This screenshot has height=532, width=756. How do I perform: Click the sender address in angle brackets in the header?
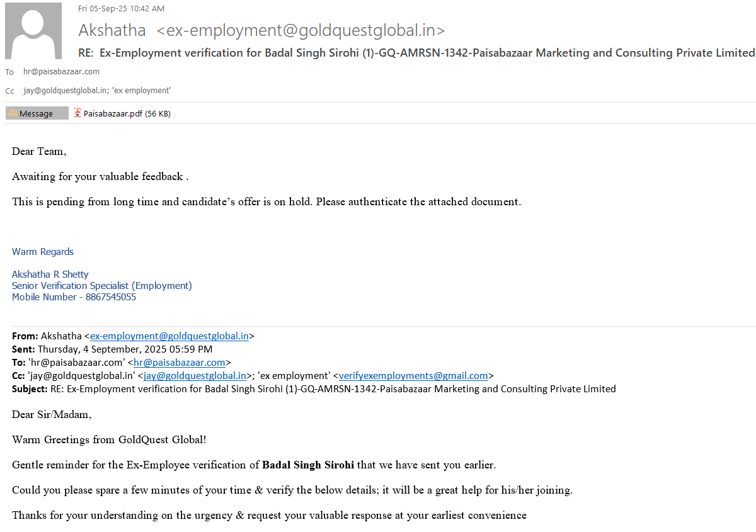pyautogui.click(x=301, y=30)
